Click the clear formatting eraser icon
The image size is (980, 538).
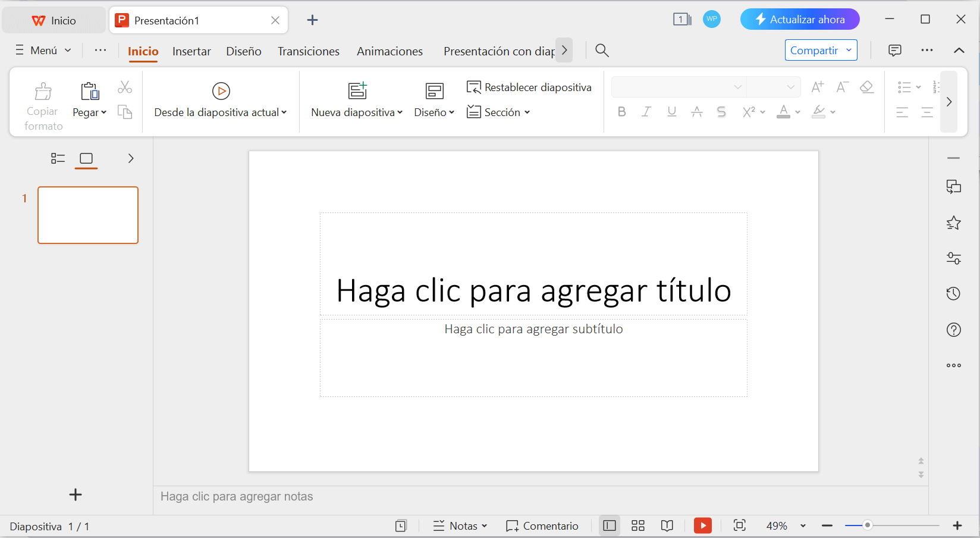tap(867, 87)
